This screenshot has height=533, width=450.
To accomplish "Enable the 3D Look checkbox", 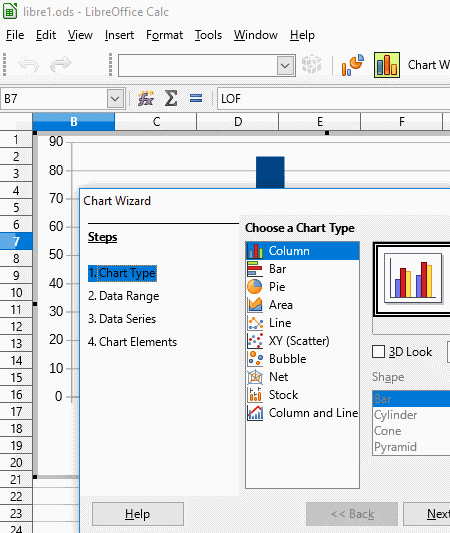I will click(x=379, y=352).
